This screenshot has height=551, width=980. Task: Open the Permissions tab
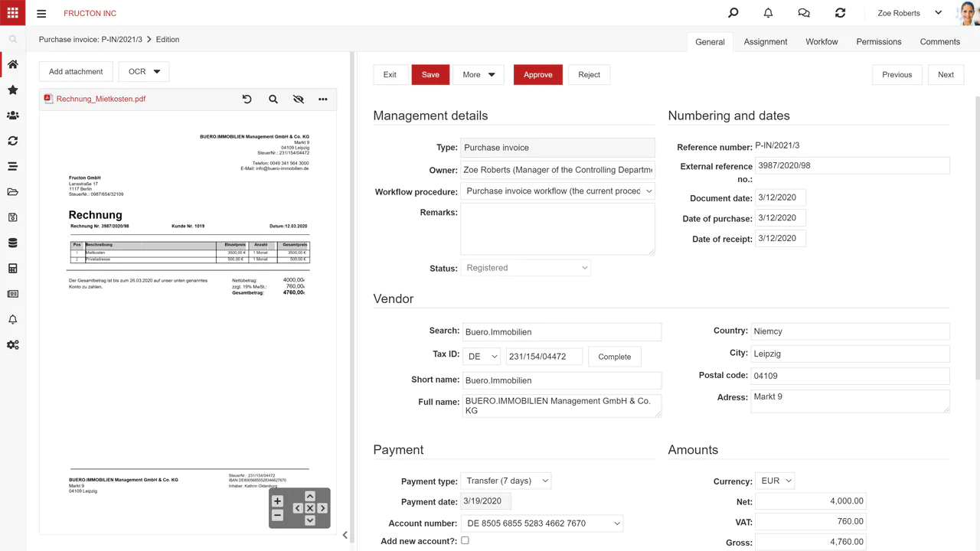(x=878, y=41)
